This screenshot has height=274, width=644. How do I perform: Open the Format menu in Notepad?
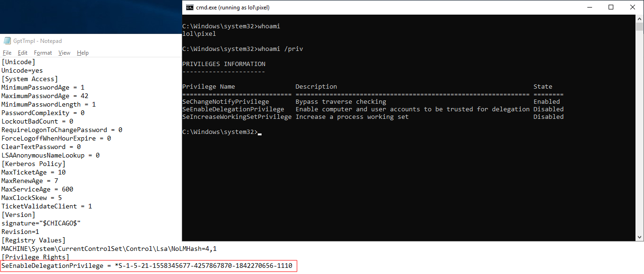pos(43,53)
